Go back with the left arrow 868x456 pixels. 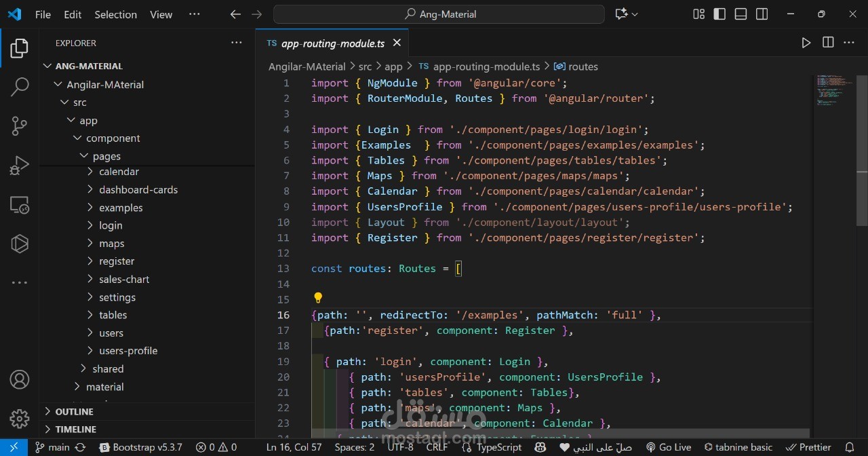point(235,14)
